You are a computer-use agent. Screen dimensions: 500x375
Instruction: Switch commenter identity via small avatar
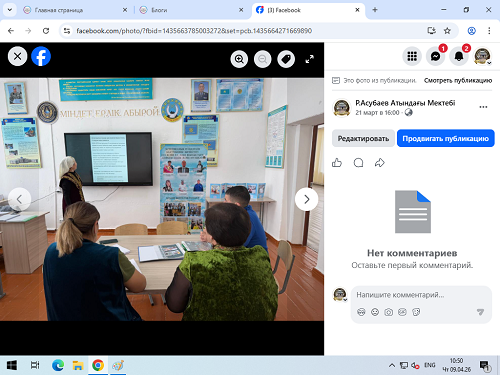pos(340,295)
